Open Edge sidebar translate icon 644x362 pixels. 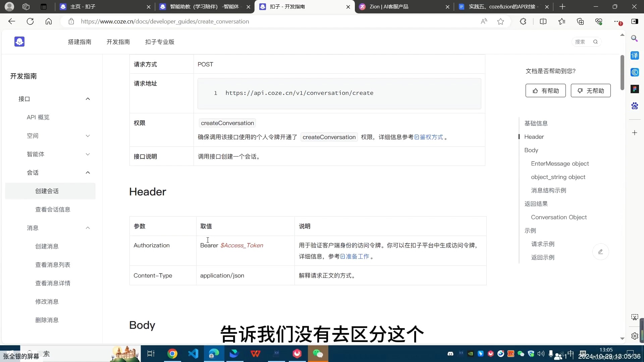point(635,56)
